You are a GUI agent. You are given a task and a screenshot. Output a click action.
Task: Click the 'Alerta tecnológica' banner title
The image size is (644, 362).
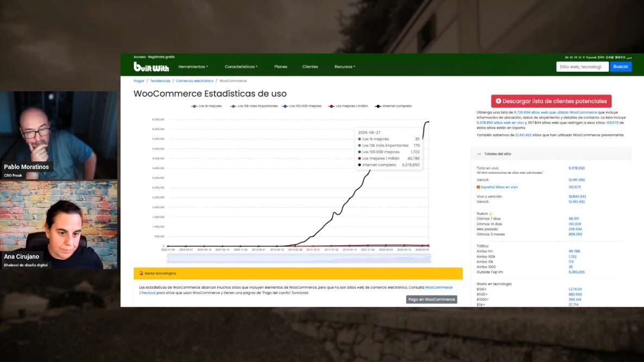tap(160, 273)
